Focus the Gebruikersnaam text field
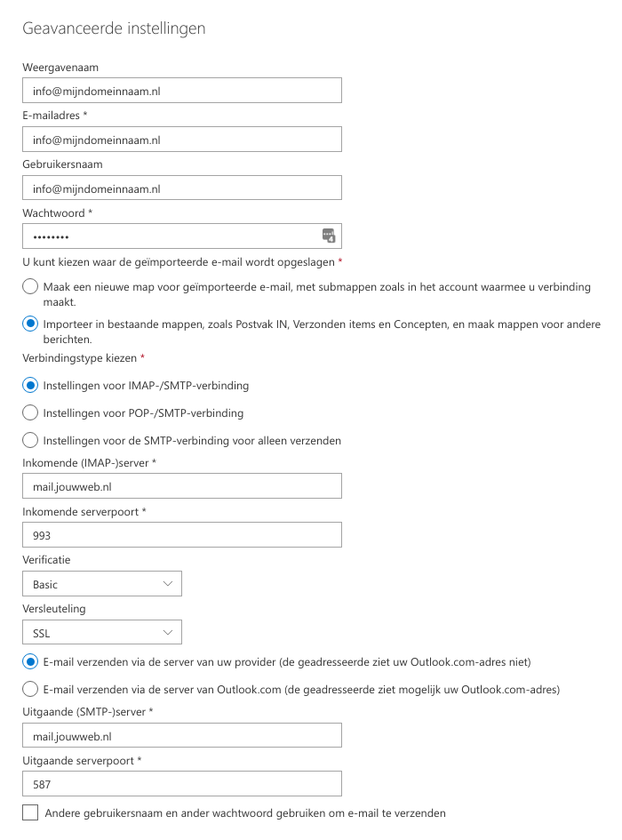 [181, 188]
